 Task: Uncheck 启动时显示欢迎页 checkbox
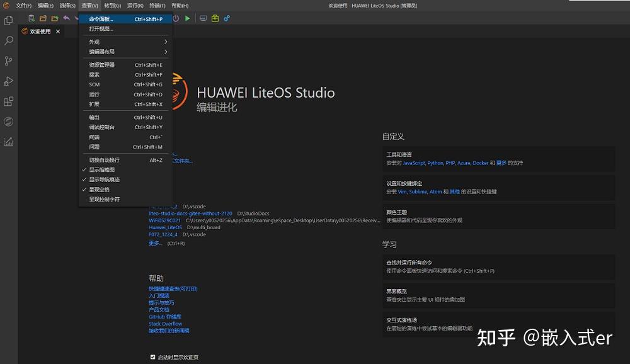pyautogui.click(x=152, y=357)
